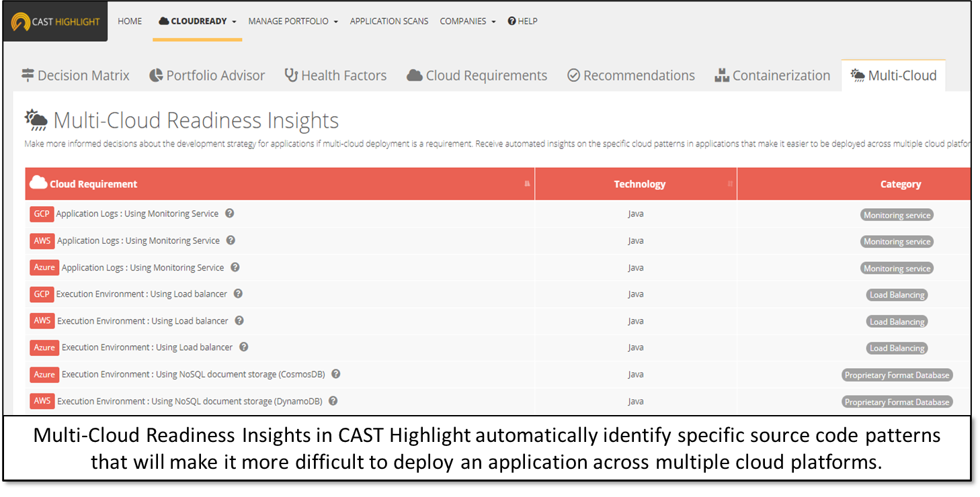The width and height of the screenshot is (980, 497).
Task: Select the Multi-Cloud tab
Action: coord(893,75)
